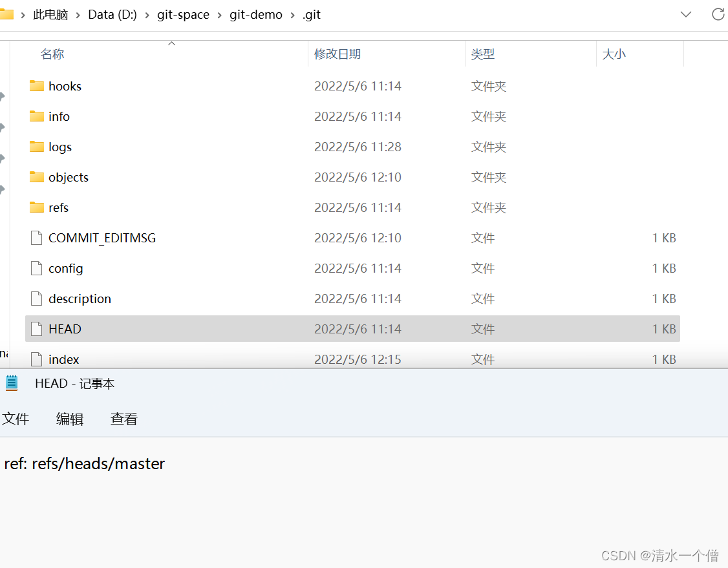The height and width of the screenshot is (568, 728).
Task: Click the description file icon
Action: pos(36,299)
